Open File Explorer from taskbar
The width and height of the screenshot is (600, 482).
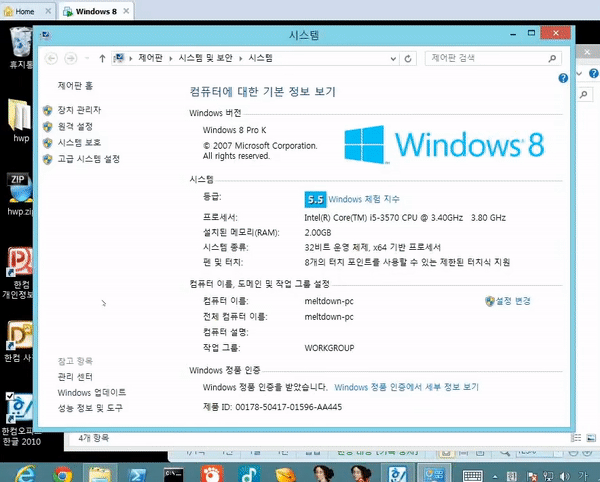pyautogui.click(x=100, y=474)
